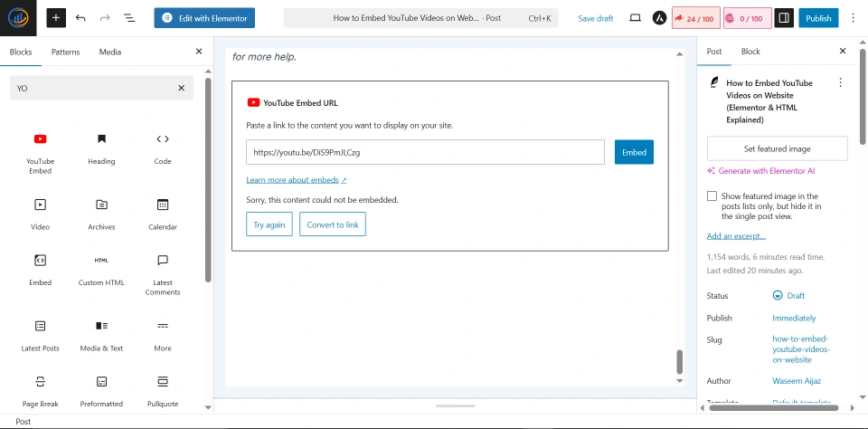Open the Astra settings icon
868x429 pixels.
tap(659, 18)
